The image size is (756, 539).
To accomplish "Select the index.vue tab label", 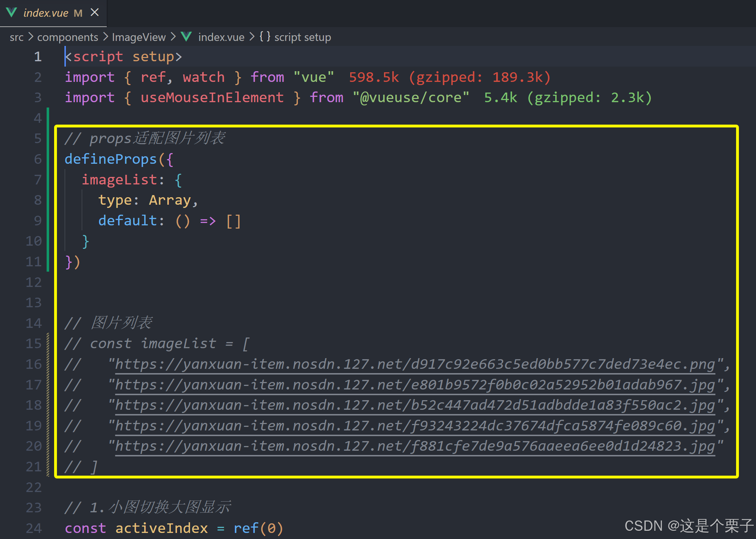I will (x=46, y=13).
